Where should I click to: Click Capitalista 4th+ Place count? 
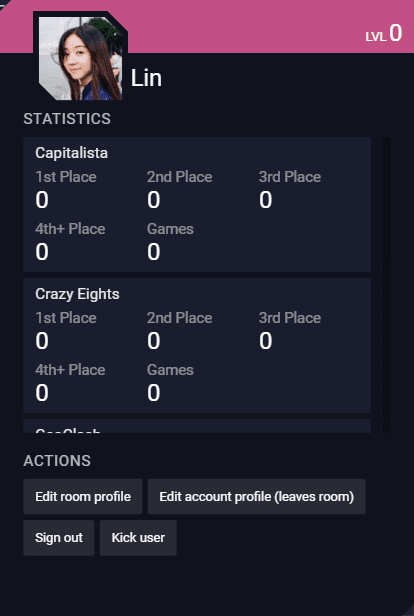click(42, 252)
